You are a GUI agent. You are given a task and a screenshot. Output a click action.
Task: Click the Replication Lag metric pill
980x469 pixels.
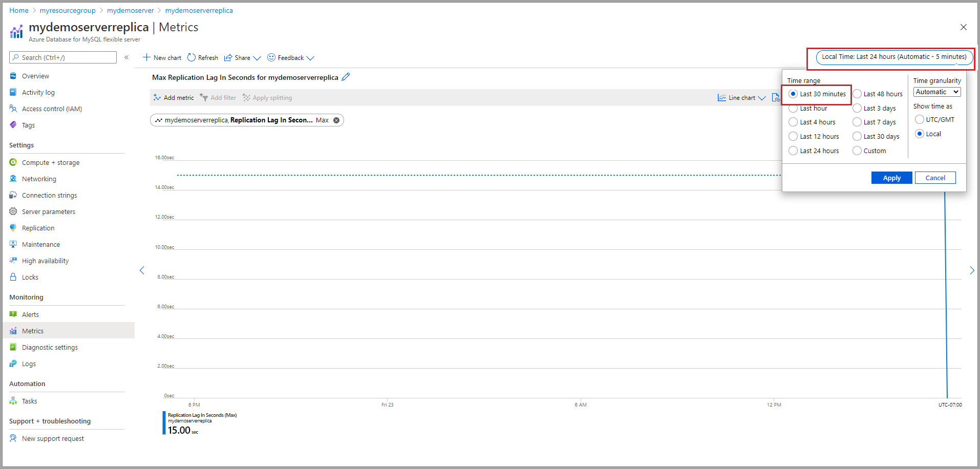(x=247, y=120)
